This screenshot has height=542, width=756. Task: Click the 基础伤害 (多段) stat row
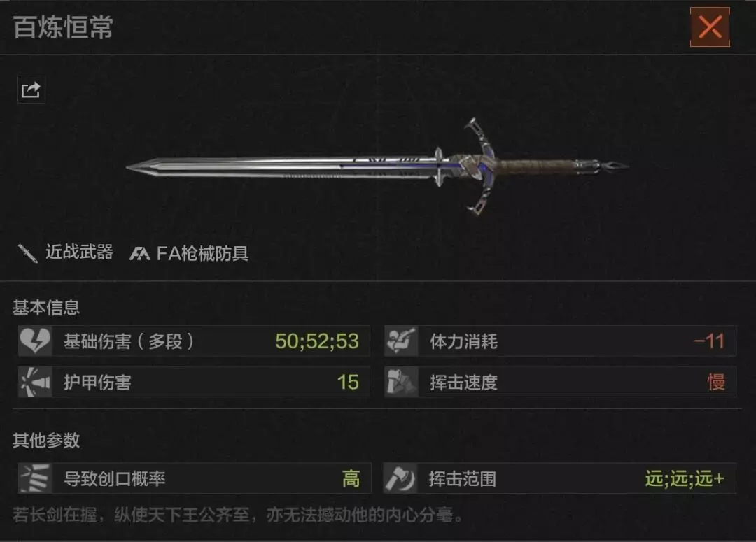pos(194,341)
